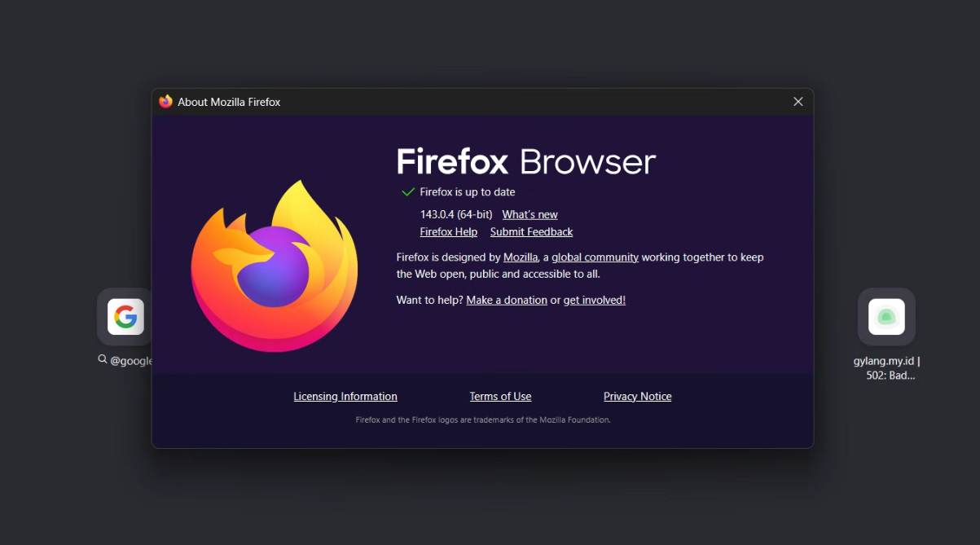Visit the global community link
This screenshot has height=545, width=980.
[595, 257]
